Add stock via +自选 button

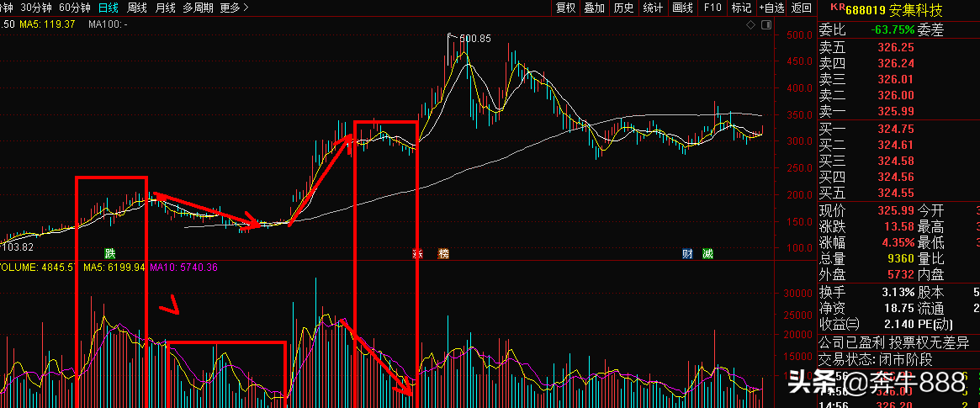[x=772, y=8]
